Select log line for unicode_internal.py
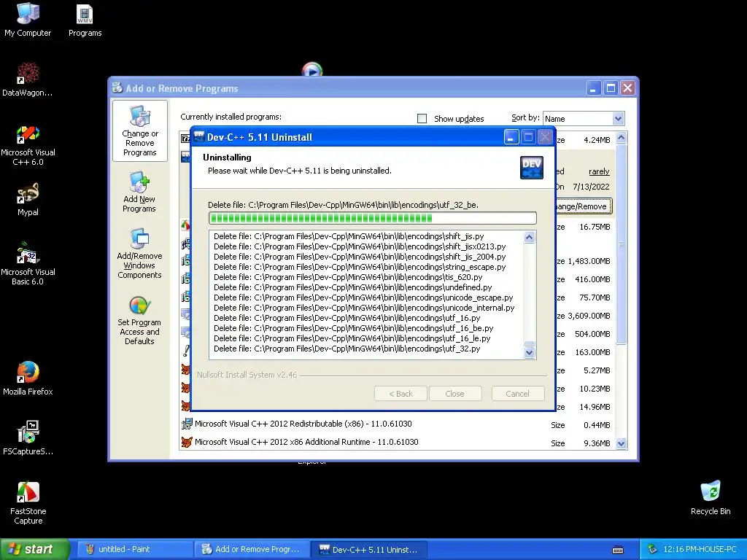Image resolution: width=747 pixels, height=560 pixels. click(x=364, y=308)
